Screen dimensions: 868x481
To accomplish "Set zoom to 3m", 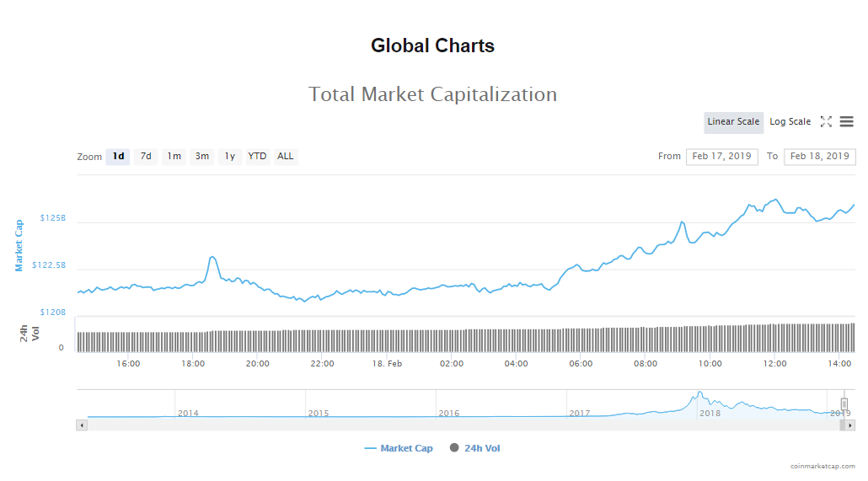I will click(202, 157).
